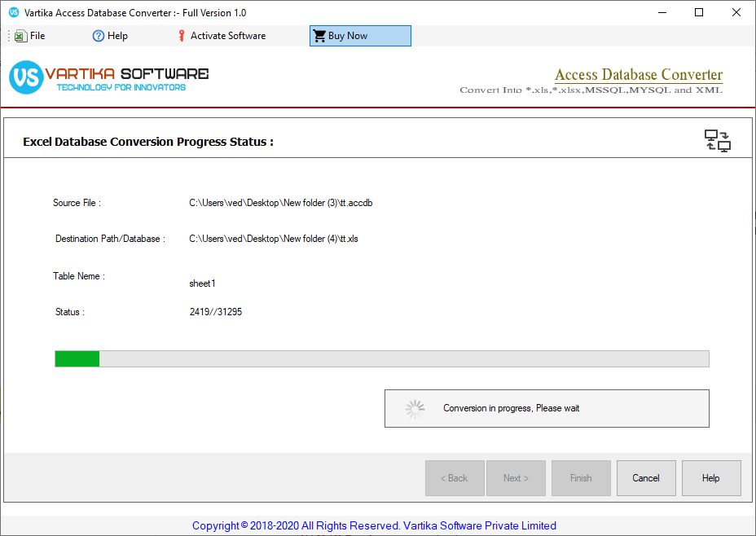
Task: Click the Cancel button
Action: (646, 478)
